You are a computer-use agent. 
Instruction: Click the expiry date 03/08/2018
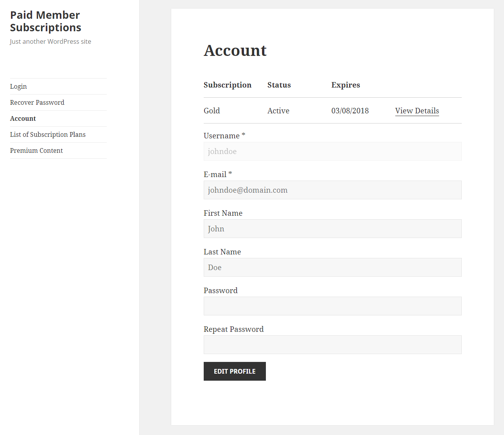coord(350,111)
